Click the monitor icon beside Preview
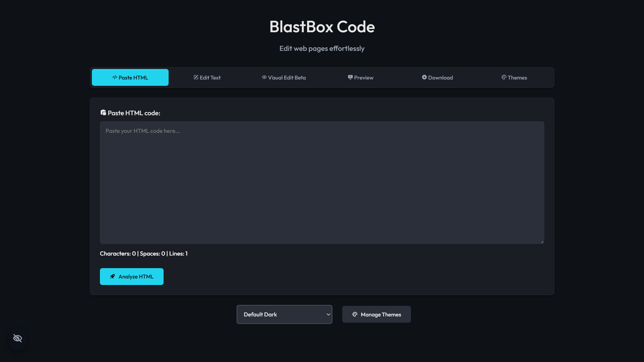The image size is (644, 362). 350,77
